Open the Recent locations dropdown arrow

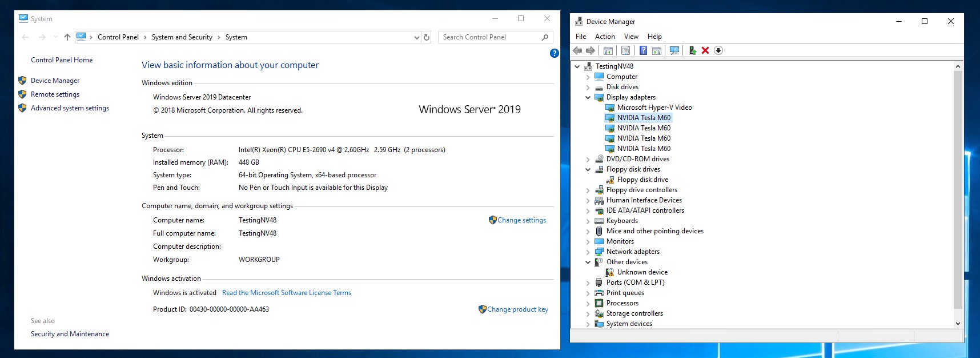(55, 37)
